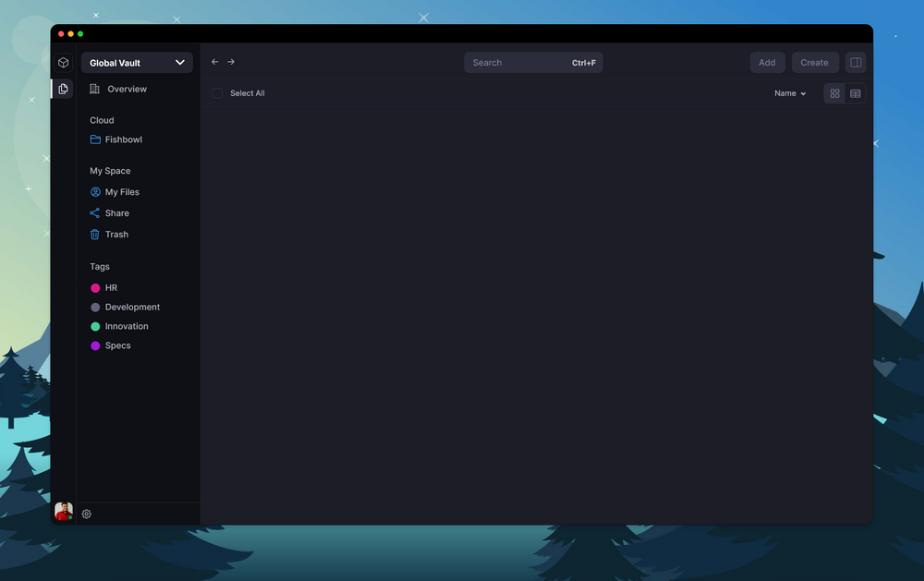Image resolution: width=924 pixels, height=581 pixels.
Task: Select the My Files person icon
Action: [x=94, y=192]
